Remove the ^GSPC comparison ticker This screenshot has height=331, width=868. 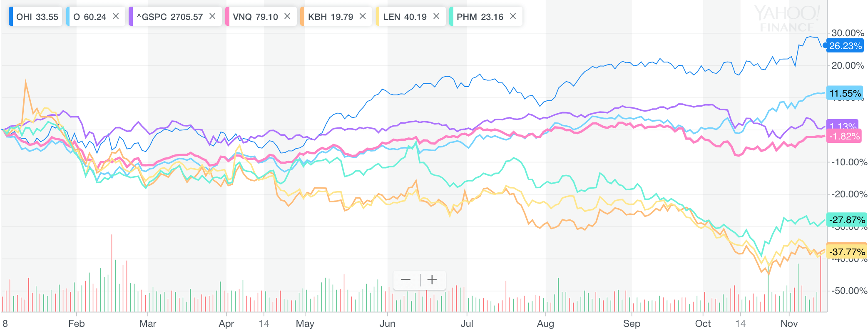point(212,17)
